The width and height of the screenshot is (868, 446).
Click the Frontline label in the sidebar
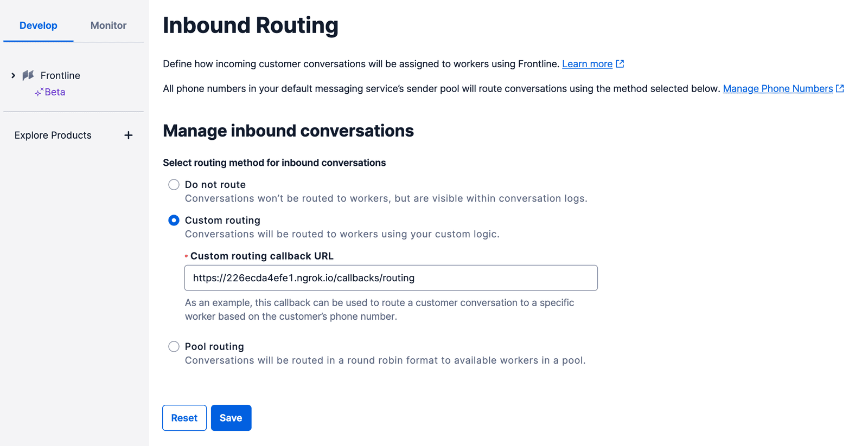[60, 75]
